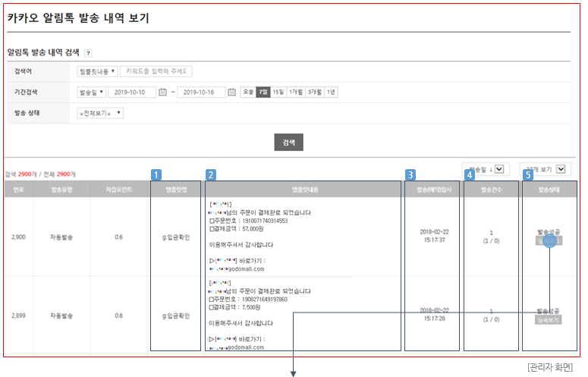
Task: Click the 발송유형 column header
Action: (61, 189)
